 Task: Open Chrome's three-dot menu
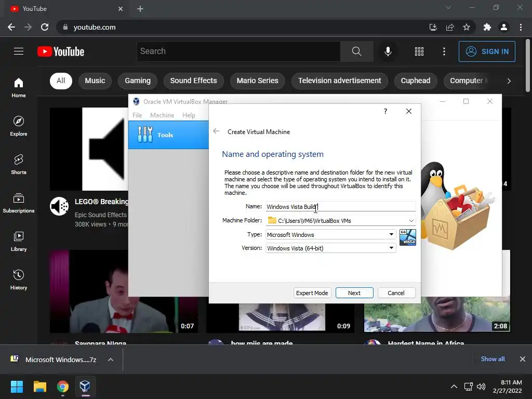(521, 27)
